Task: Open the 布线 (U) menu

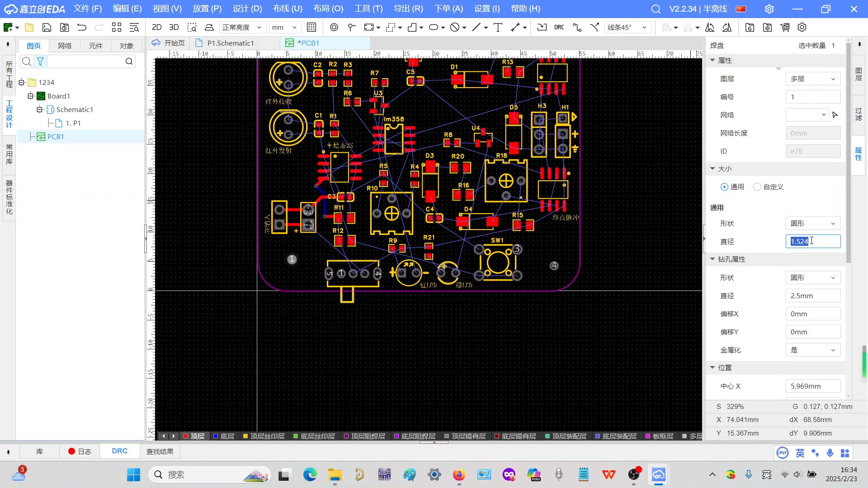Action: click(288, 9)
